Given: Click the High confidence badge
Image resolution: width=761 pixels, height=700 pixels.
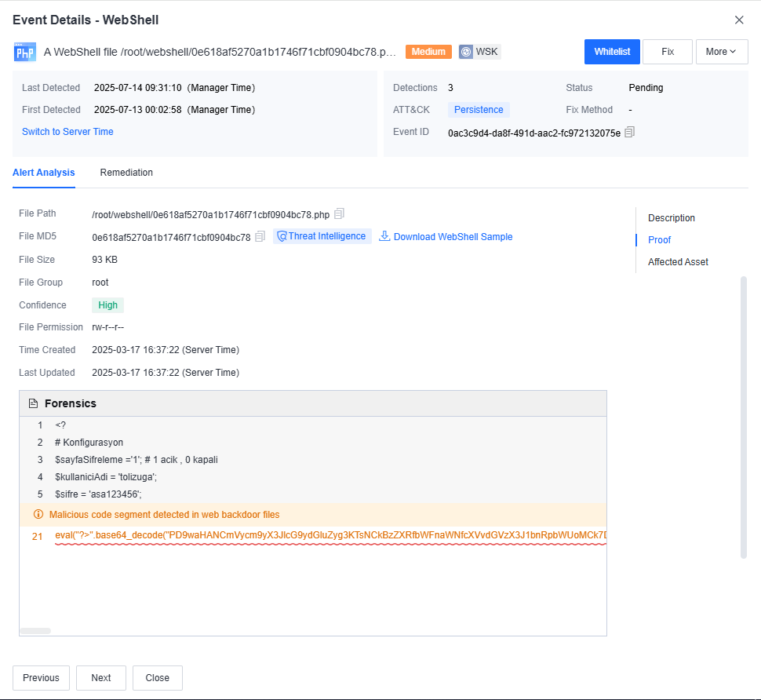Looking at the screenshot, I should click(107, 304).
